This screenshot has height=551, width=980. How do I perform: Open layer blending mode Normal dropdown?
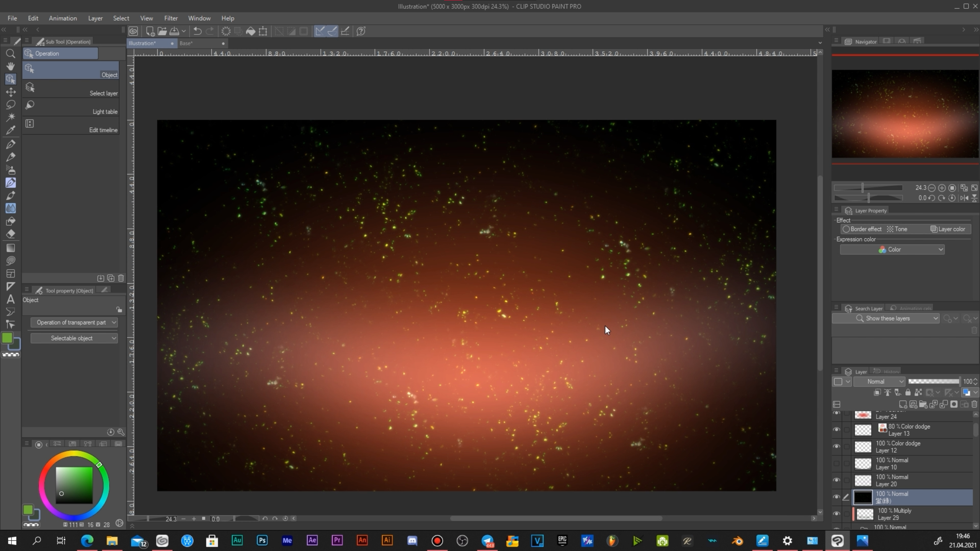879,381
